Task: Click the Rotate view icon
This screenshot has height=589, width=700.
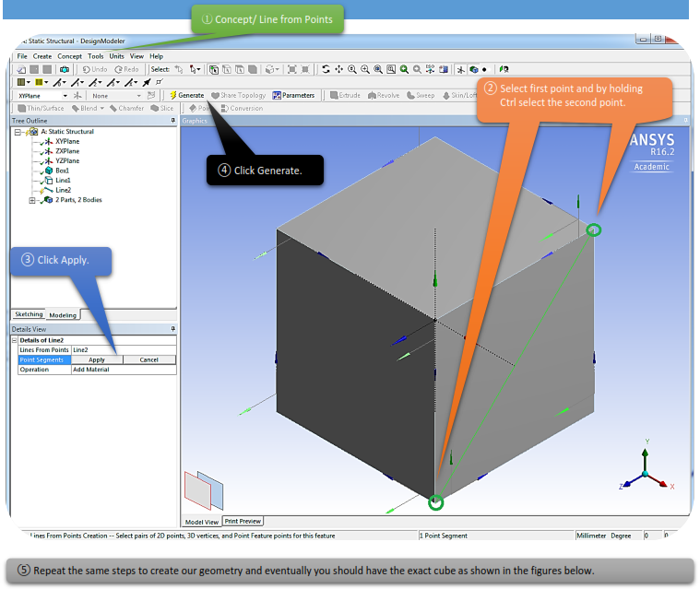Action: 326,69
